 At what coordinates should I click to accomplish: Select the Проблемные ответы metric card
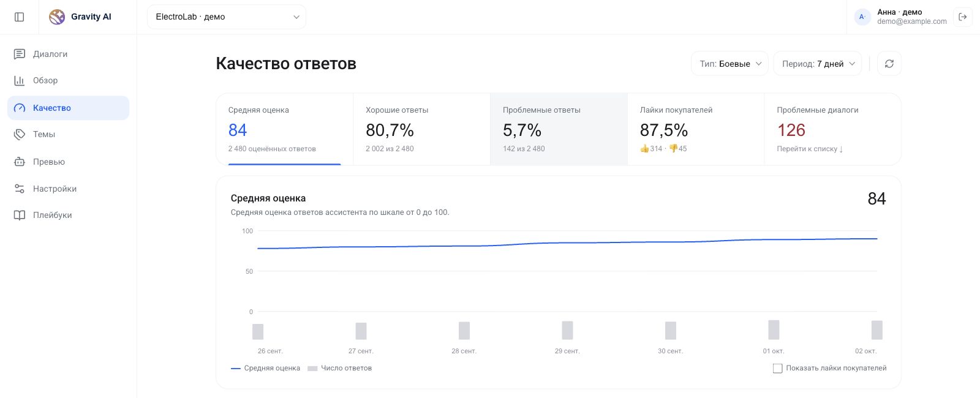(559, 129)
